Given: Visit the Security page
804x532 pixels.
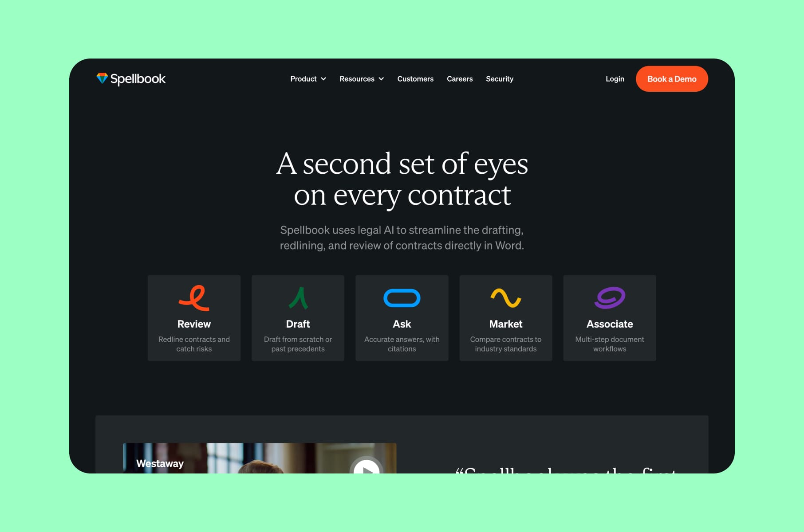Looking at the screenshot, I should 500,79.
